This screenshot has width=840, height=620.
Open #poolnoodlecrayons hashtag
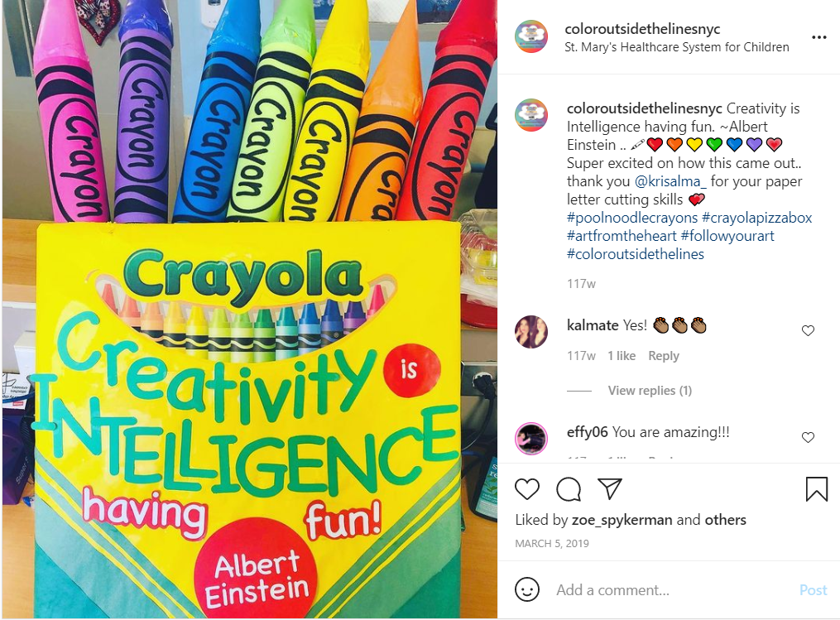coord(632,218)
